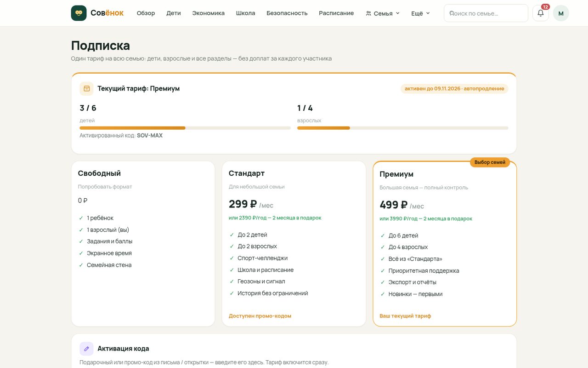
Task: Click the Активация кода heading
Action: pos(123,349)
